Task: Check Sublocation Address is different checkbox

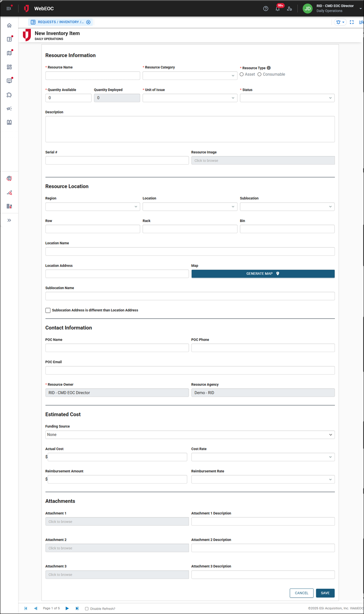Action: click(48, 310)
